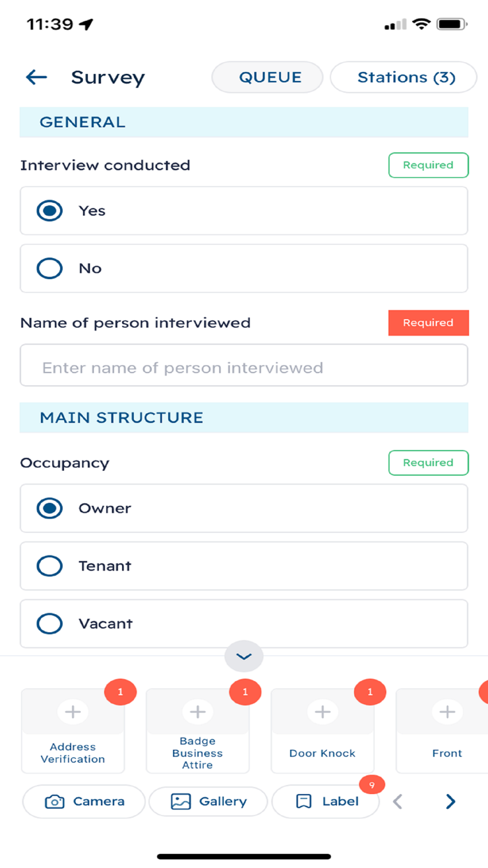Open the QUEUE tab
This screenshot has width=488, height=868.
[x=267, y=77]
